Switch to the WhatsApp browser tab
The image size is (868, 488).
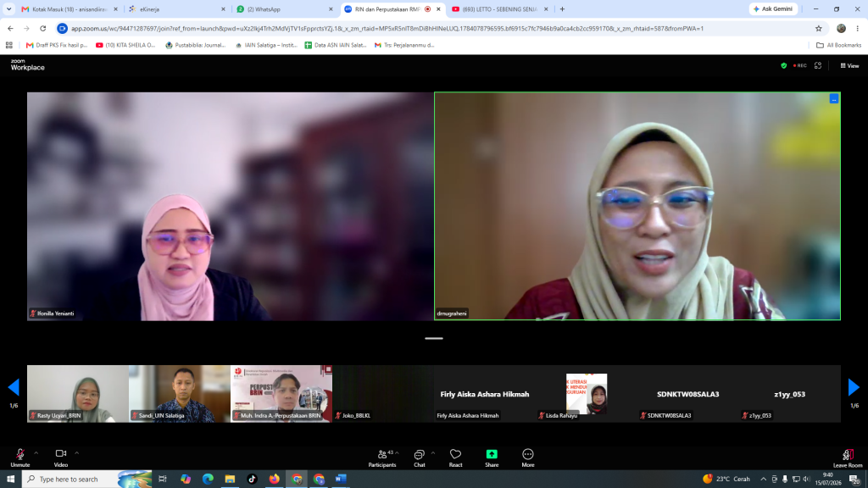(x=285, y=8)
